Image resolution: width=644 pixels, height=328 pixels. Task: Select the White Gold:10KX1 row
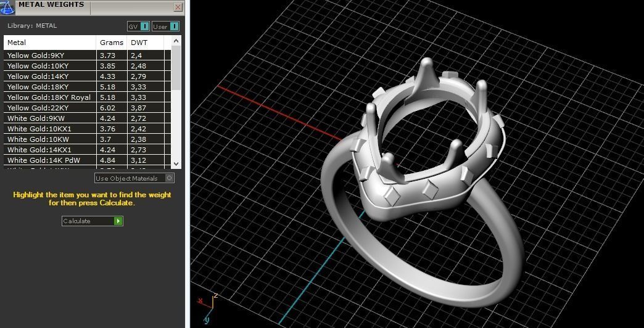(x=87, y=129)
